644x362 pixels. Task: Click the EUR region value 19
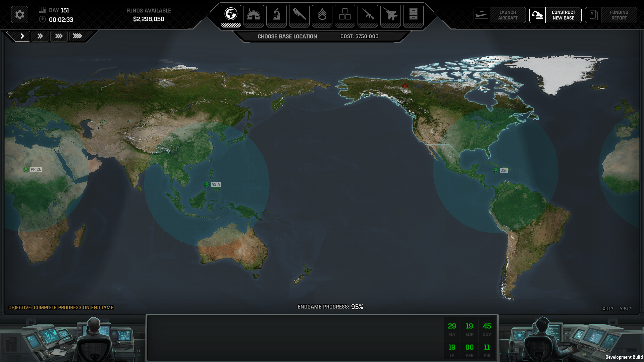tap(469, 326)
